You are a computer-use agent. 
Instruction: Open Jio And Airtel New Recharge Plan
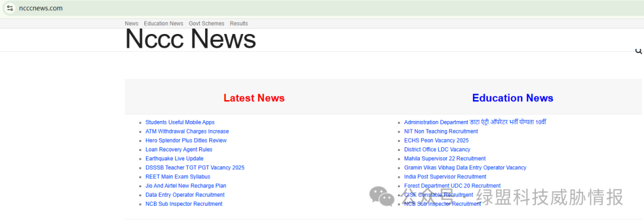185,185
